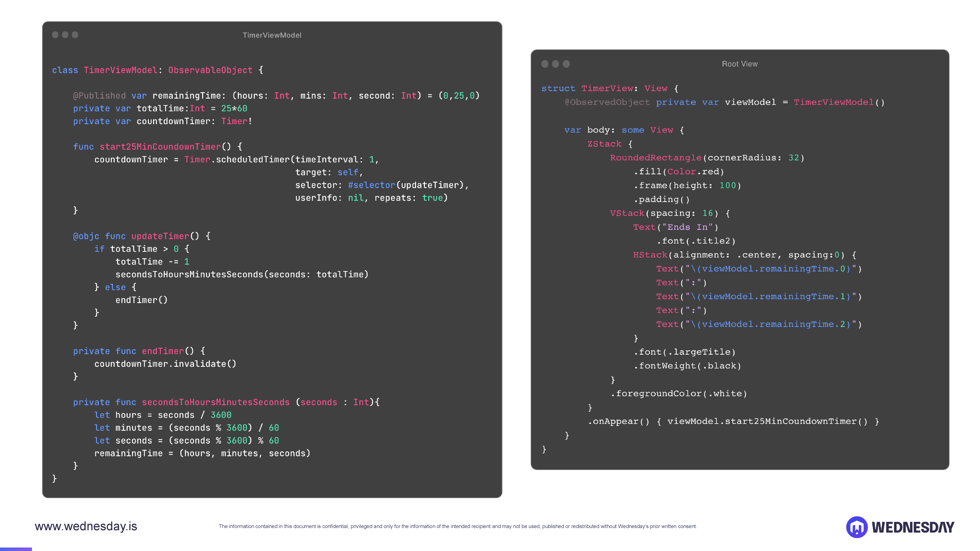Click the '.fill(Color.red)' modifier
980x551 pixels.
pyautogui.click(x=679, y=172)
